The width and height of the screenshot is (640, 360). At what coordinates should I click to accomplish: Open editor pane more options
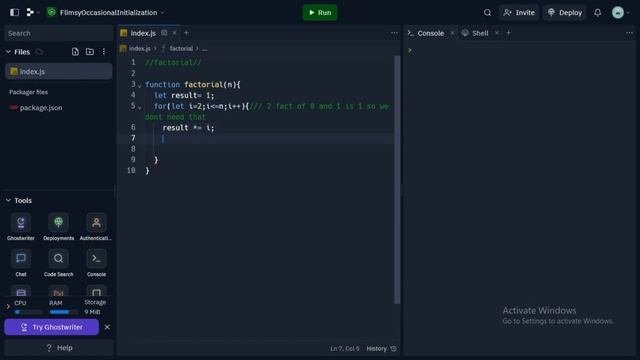click(x=394, y=33)
